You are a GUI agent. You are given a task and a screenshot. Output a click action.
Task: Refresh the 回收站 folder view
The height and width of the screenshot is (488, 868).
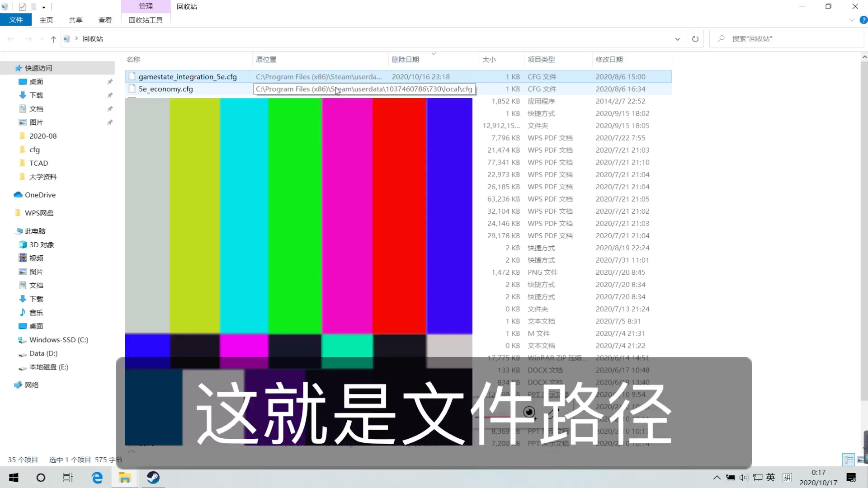point(695,39)
